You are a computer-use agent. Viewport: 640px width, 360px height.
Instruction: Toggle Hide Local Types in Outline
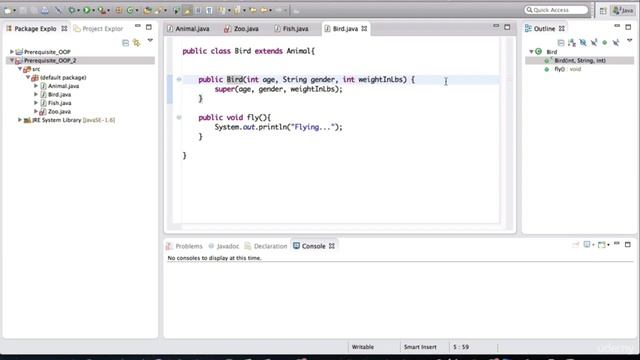[x=616, y=42]
